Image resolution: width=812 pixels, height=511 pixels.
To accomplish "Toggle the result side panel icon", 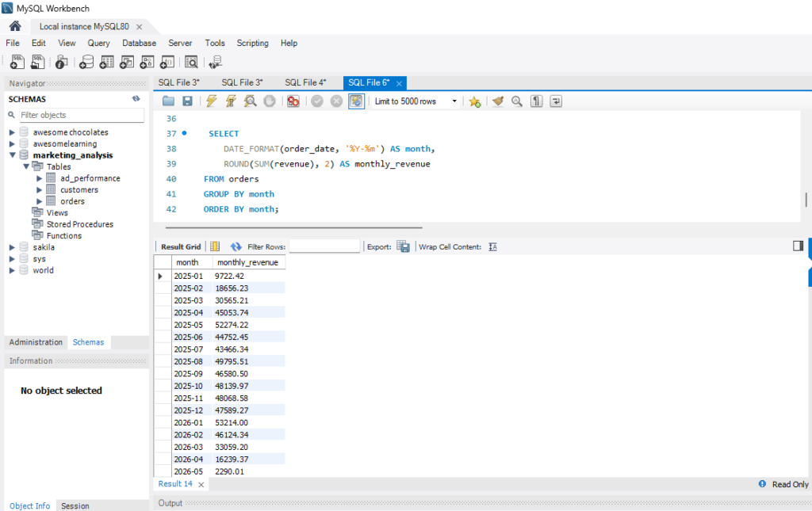I will [798, 246].
